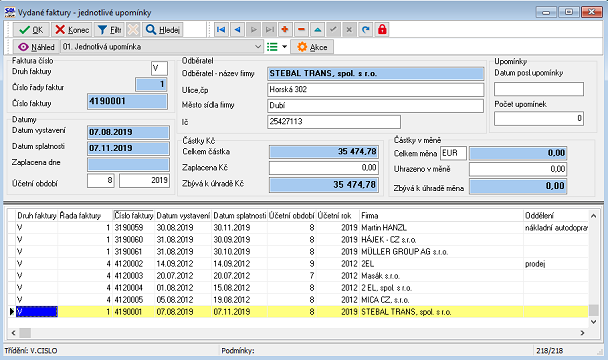Screen dimensions: 608x360
Task: Open Náhled preview button
Action: pyautogui.click(x=36, y=47)
